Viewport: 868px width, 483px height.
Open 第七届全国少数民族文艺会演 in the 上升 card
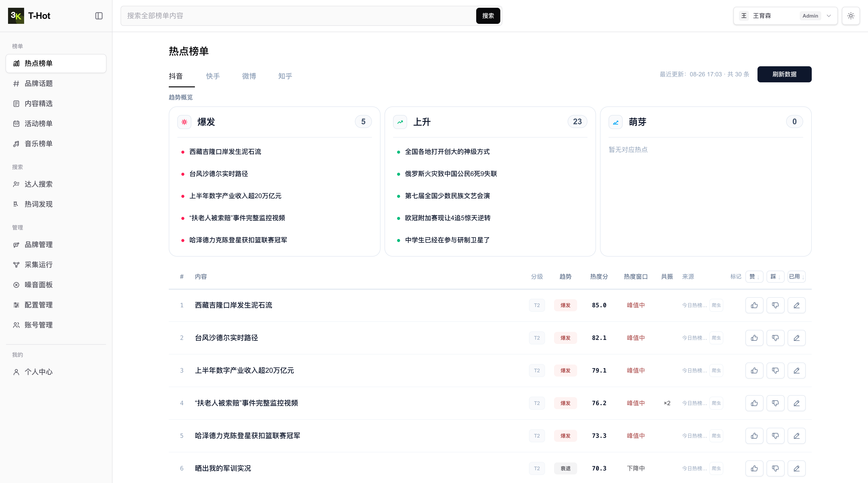pyautogui.click(x=447, y=196)
